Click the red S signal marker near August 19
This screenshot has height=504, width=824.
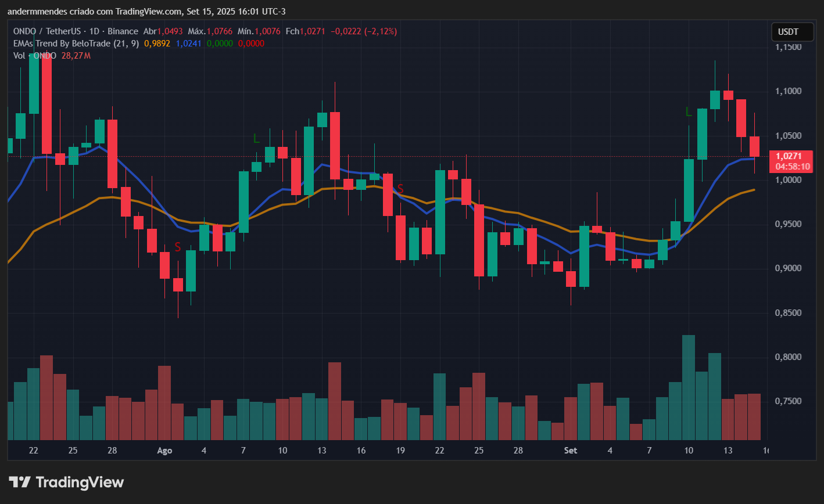click(x=400, y=189)
